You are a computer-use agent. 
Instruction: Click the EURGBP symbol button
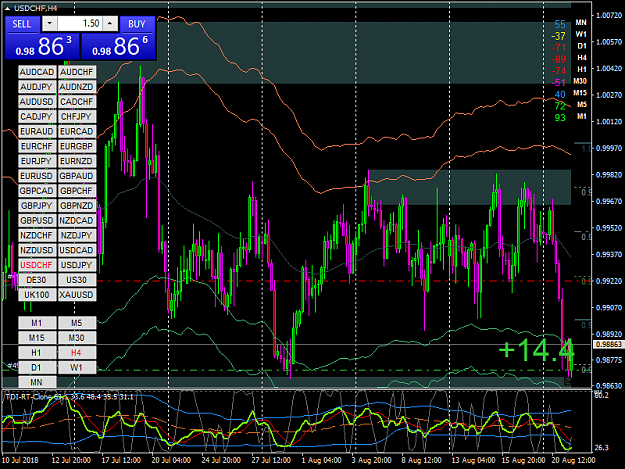coord(77,146)
